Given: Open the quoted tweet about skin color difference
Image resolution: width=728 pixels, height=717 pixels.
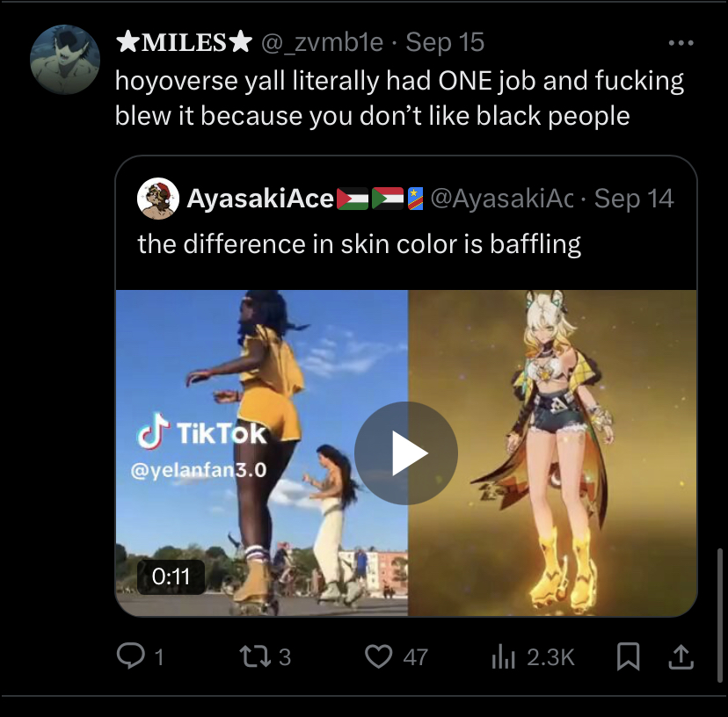Looking at the screenshot, I should (359, 243).
